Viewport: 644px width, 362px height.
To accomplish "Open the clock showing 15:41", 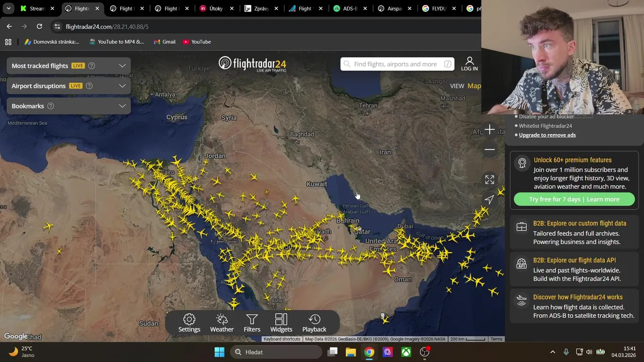I will [x=624, y=352].
